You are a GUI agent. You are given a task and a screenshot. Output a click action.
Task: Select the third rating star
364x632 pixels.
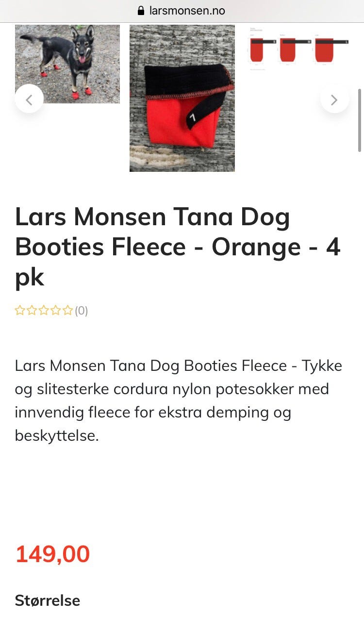pyautogui.click(x=44, y=311)
